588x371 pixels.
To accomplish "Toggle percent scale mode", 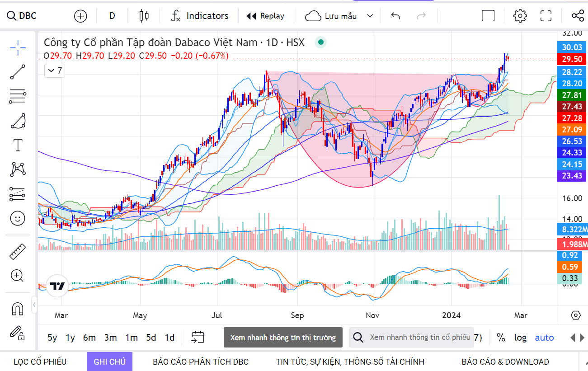I will pos(501,338).
